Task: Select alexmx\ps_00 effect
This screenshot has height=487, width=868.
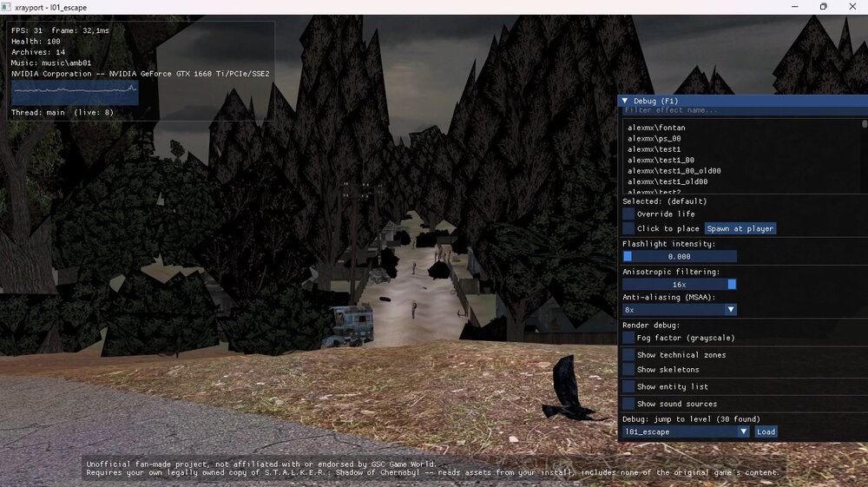Action: click(x=654, y=138)
